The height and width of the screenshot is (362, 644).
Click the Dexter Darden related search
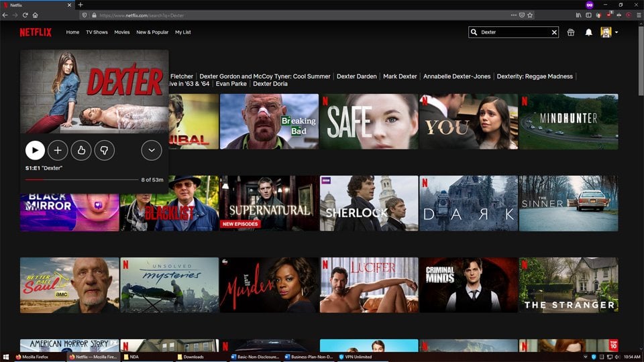[x=356, y=76]
